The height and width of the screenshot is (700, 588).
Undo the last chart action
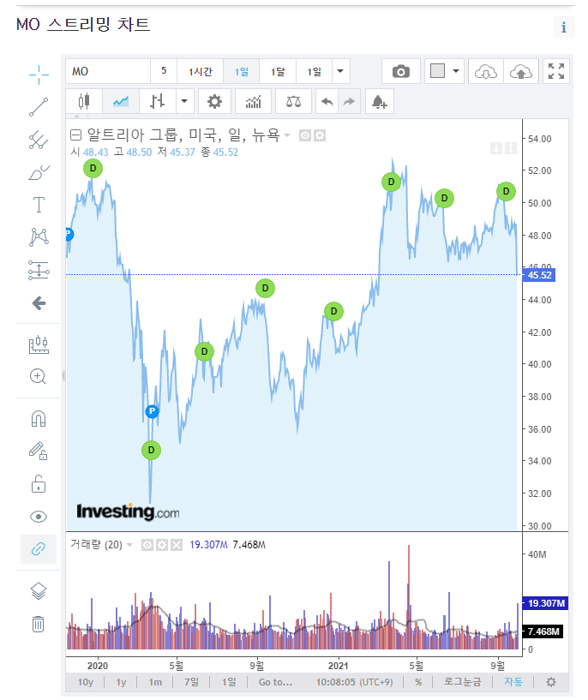pyautogui.click(x=327, y=101)
